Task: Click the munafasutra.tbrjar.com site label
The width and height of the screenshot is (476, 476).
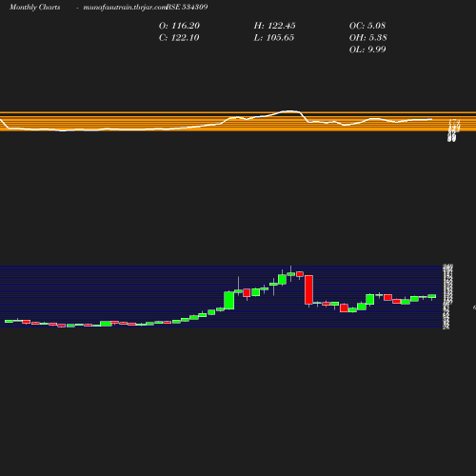Action: coord(125,7)
